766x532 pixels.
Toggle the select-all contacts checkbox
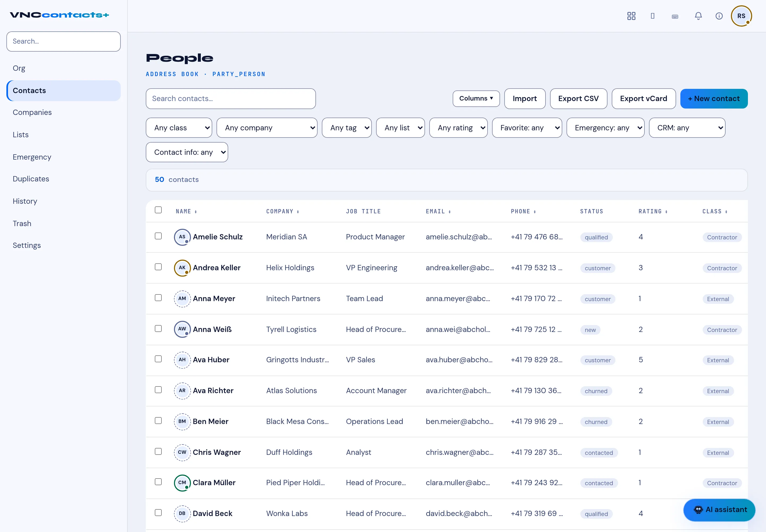pyautogui.click(x=158, y=210)
